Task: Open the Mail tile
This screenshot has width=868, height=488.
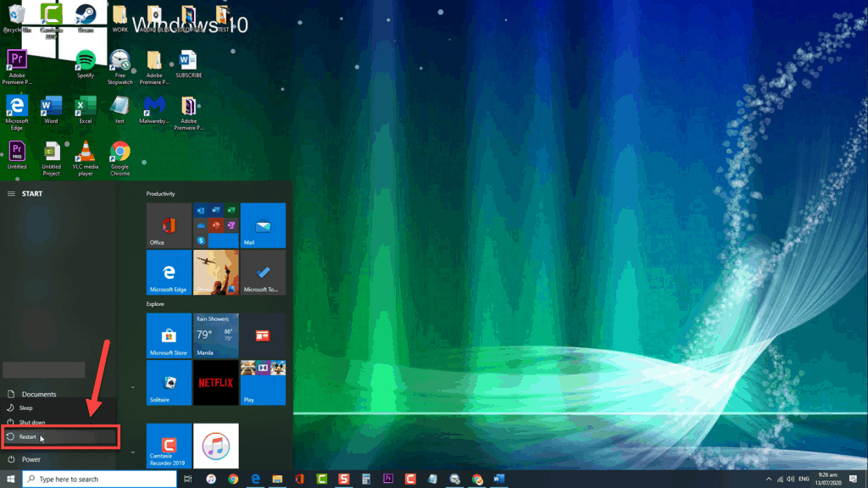Action: click(x=263, y=225)
